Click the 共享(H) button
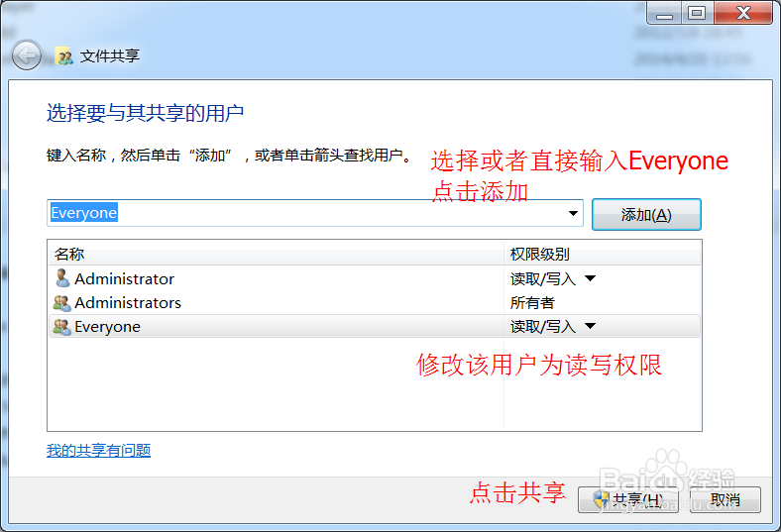The image size is (781, 532). point(628,499)
